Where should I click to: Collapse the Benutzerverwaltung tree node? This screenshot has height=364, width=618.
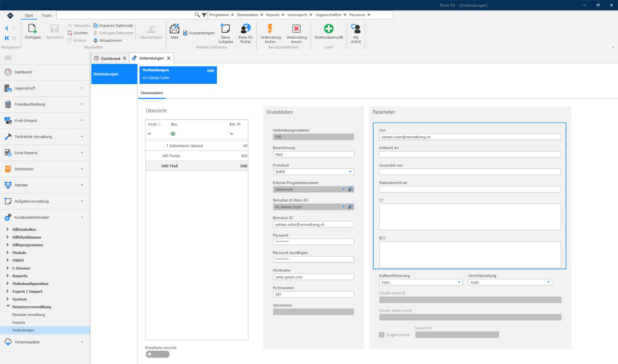click(x=8, y=307)
